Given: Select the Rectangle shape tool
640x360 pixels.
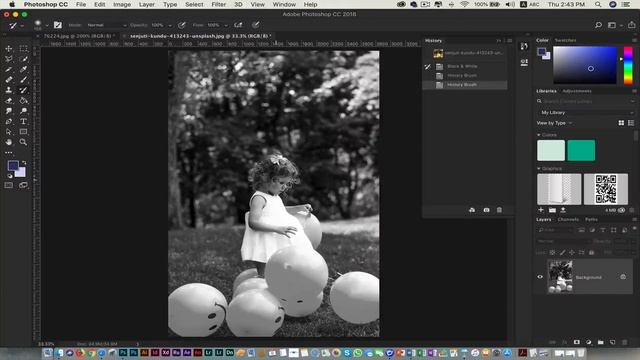Looking at the screenshot, I should point(23,132).
